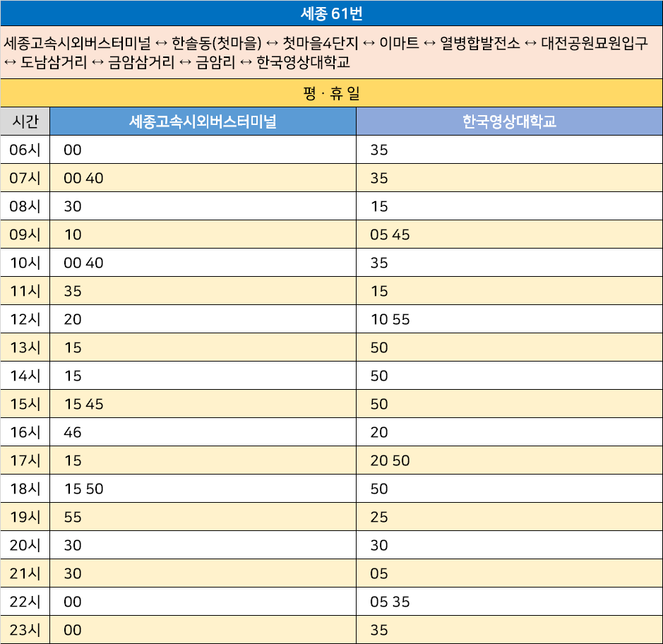Select the 21시 row label
This screenshot has width=663, height=644.
[x=25, y=573]
